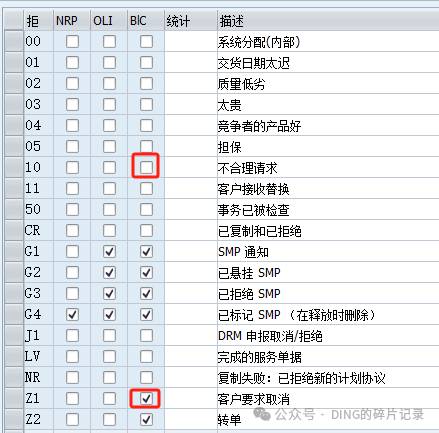Click rejection code cell J1
439x433 pixels.
(x=39, y=335)
